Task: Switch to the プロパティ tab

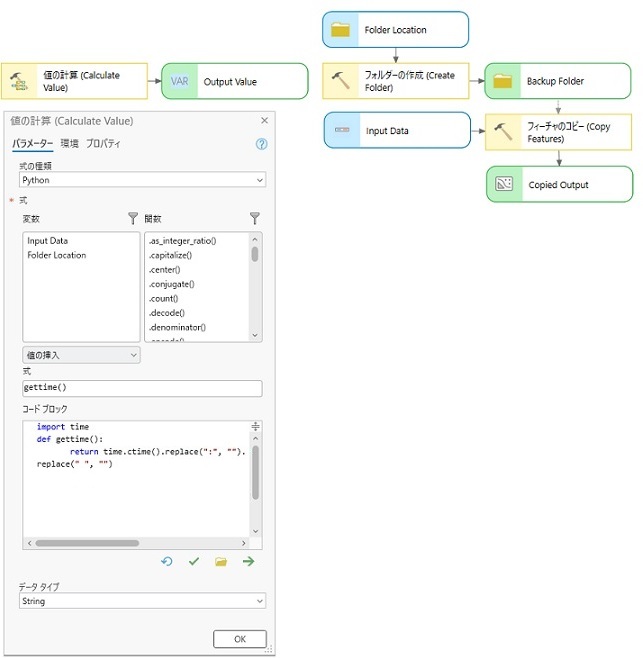Action: click(103, 144)
